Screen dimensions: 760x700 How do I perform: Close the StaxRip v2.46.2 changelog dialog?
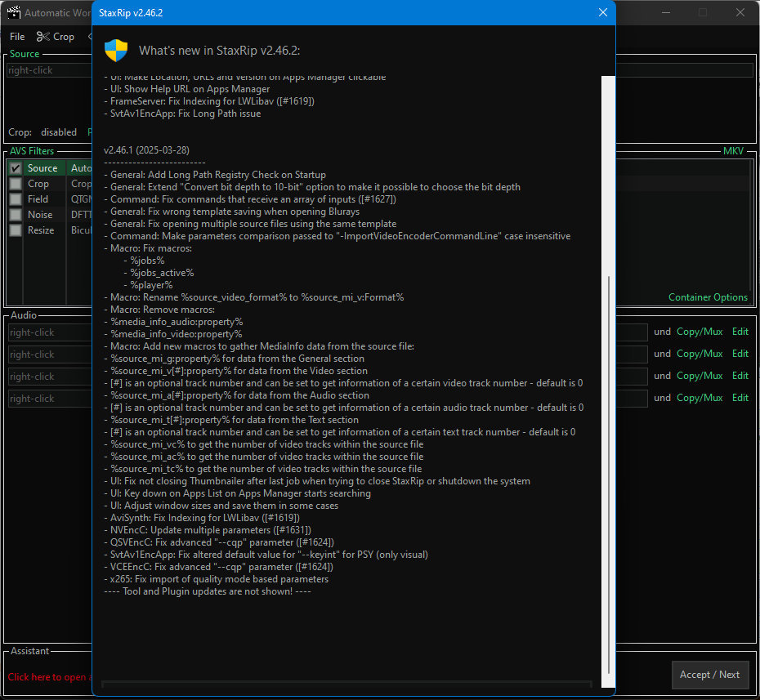click(x=602, y=12)
